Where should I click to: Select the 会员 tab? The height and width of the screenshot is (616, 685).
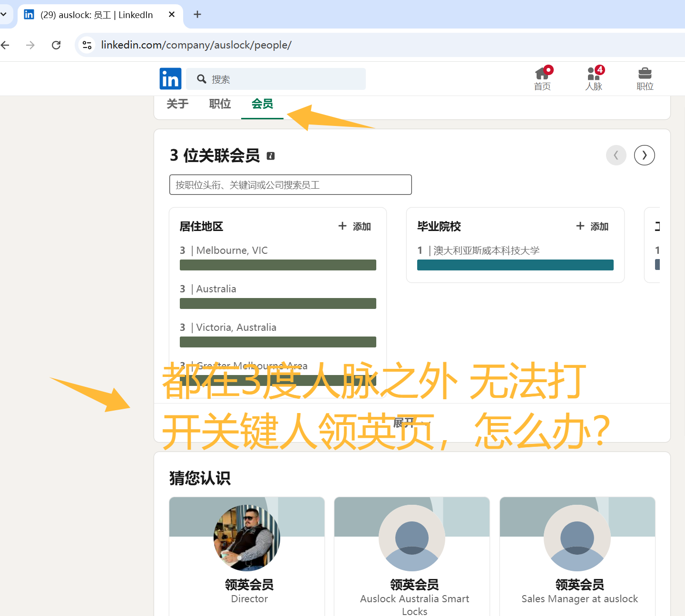tap(262, 104)
